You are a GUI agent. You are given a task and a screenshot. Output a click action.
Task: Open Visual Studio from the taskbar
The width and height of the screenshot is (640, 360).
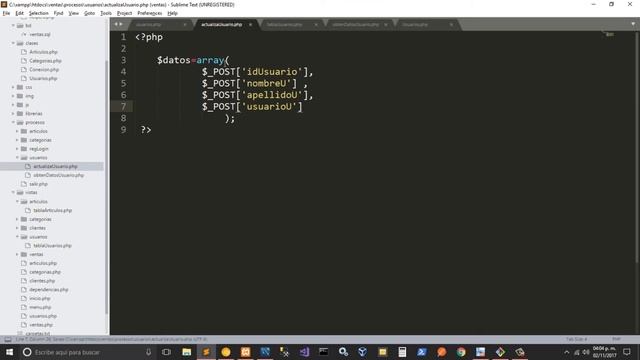click(x=304, y=352)
